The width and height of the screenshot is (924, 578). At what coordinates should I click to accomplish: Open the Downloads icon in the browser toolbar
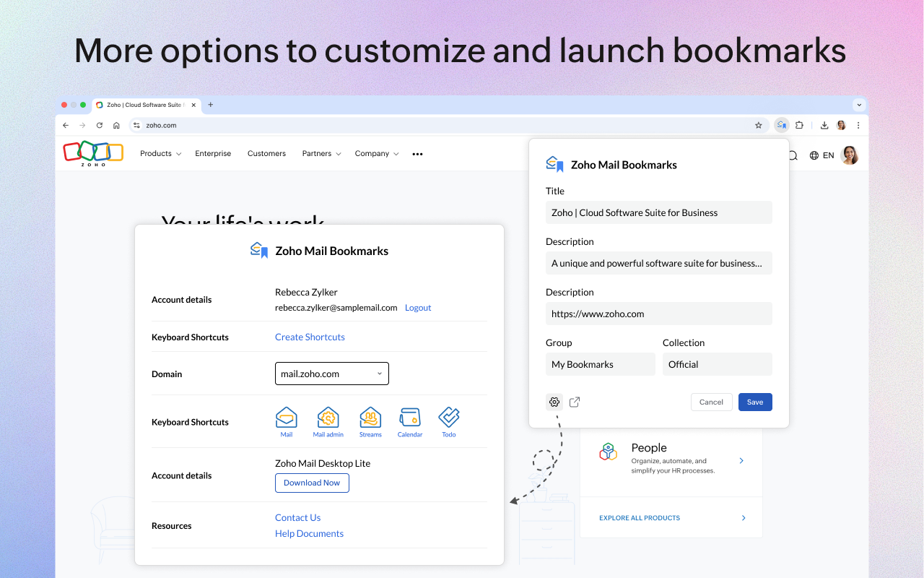point(824,124)
